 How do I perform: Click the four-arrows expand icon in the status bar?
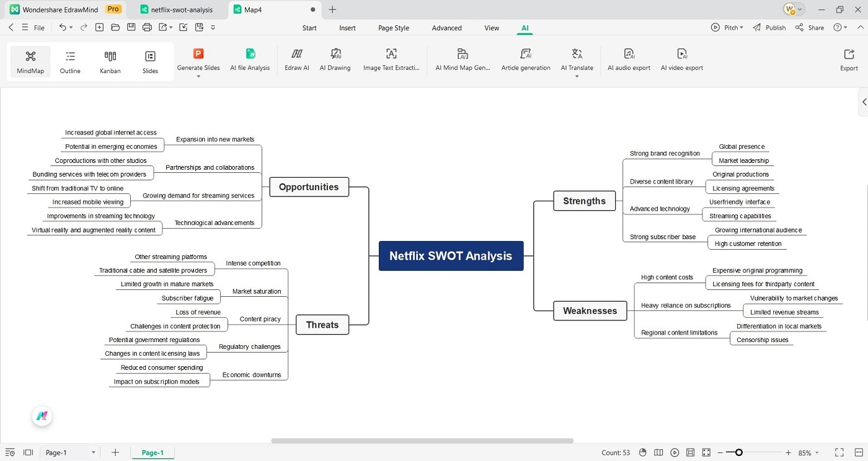coord(706,452)
